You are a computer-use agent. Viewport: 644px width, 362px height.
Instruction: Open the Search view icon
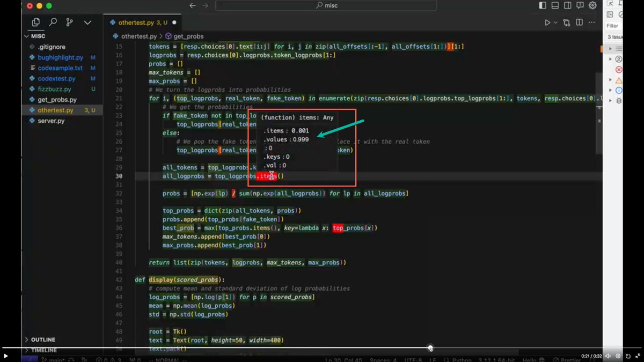(x=53, y=23)
